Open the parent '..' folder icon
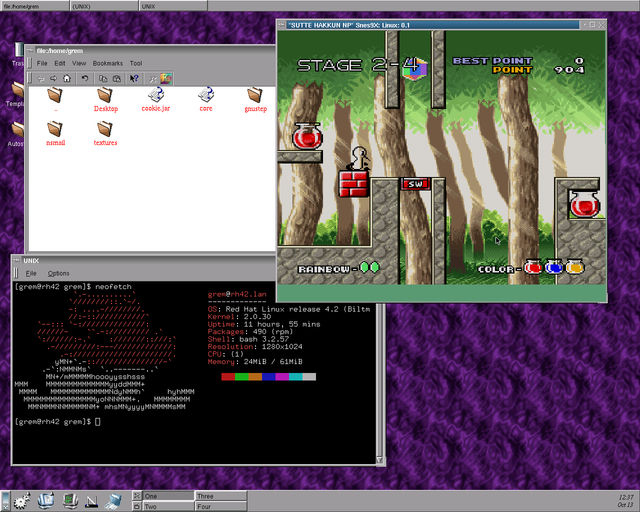640x512 pixels. pos(55,95)
